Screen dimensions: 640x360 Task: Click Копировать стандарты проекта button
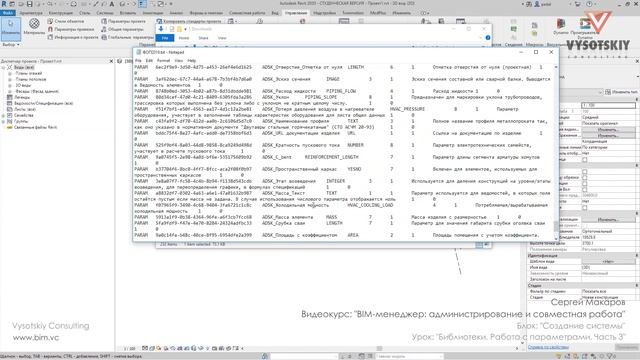189,21
